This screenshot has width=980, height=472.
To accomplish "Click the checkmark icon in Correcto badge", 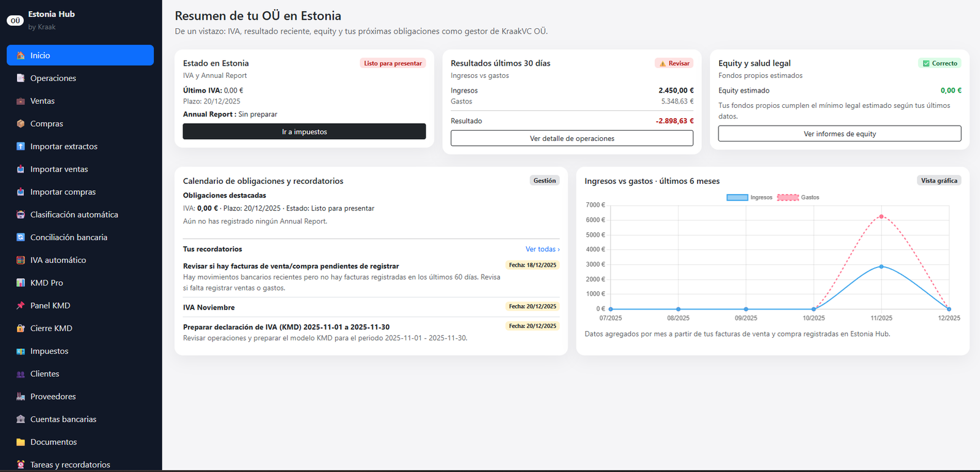I will coord(926,63).
